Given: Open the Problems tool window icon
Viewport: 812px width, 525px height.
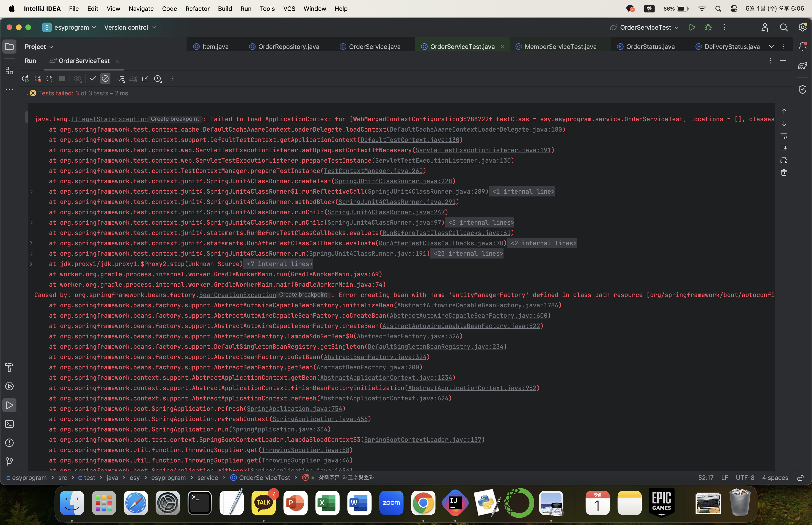Looking at the screenshot, I should [10, 443].
